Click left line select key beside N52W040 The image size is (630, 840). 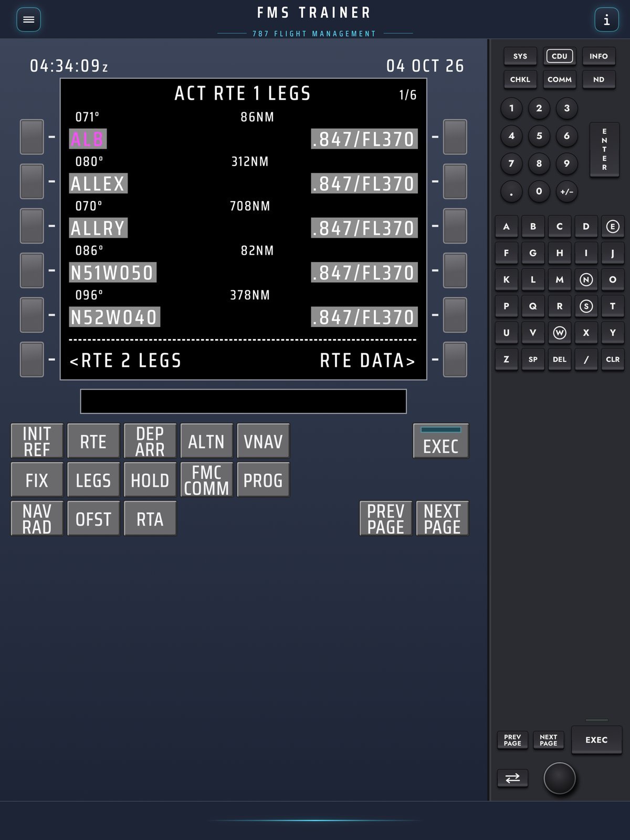pyautogui.click(x=32, y=315)
